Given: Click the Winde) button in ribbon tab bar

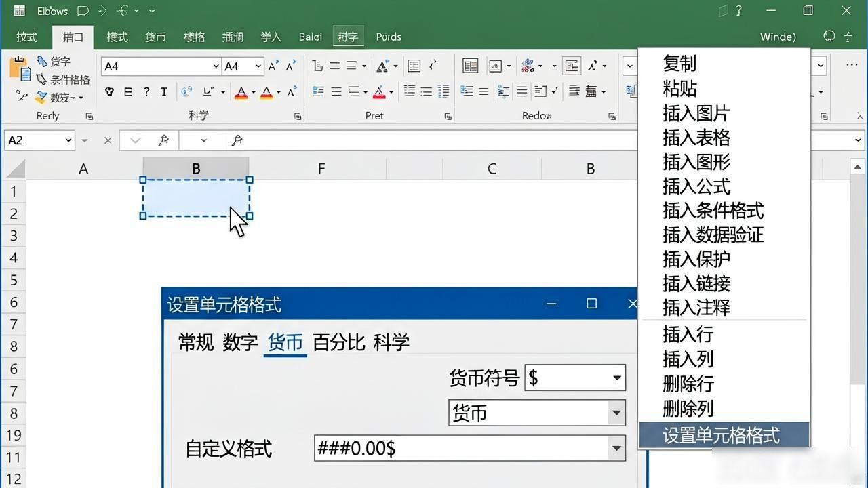Looking at the screenshot, I should click(x=778, y=37).
